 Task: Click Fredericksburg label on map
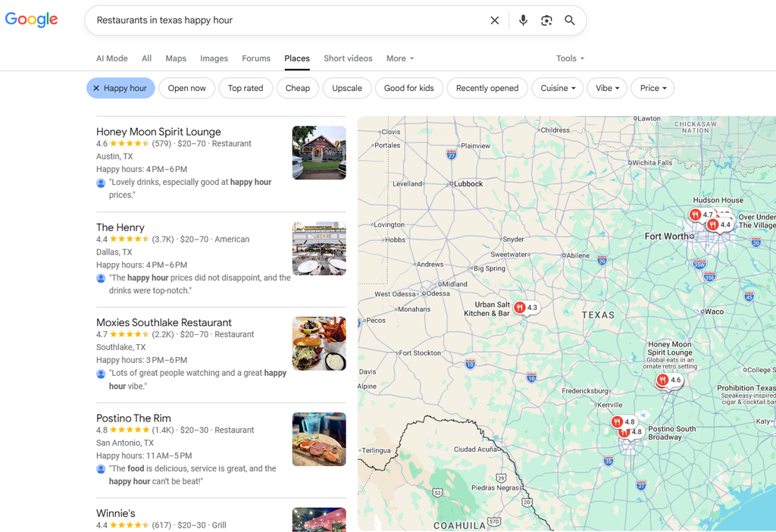(585, 391)
